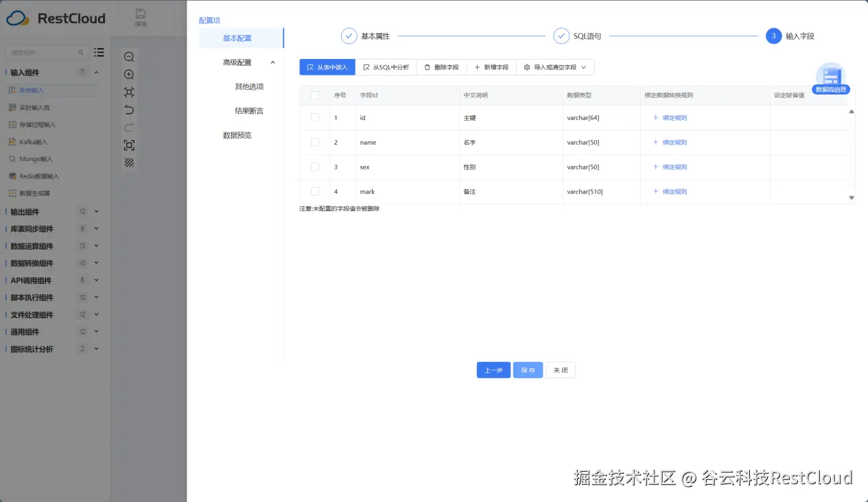Click 上一步 to go back
Screen dimensions: 868x502
click(x=493, y=370)
